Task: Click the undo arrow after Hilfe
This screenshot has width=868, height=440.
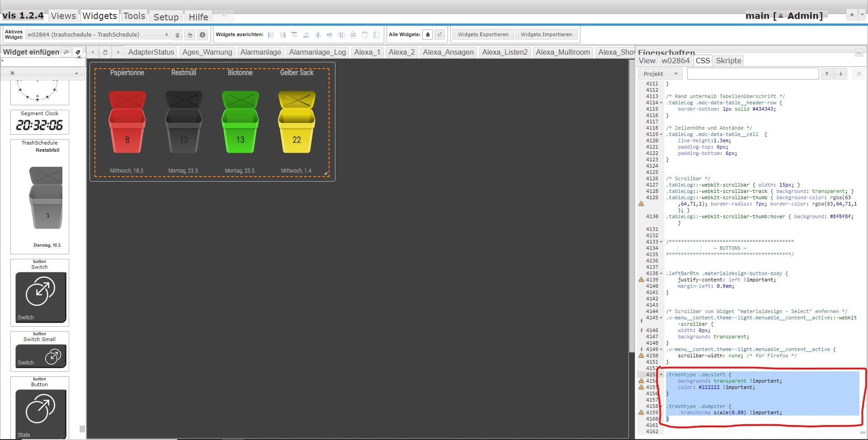Action: click(x=223, y=16)
